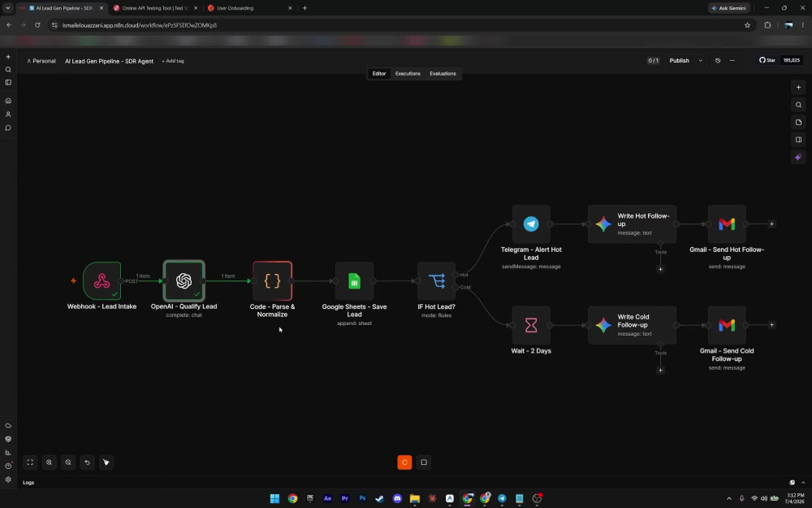812x508 pixels.
Task: Switch to the Editor tab
Action: (x=379, y=74)
